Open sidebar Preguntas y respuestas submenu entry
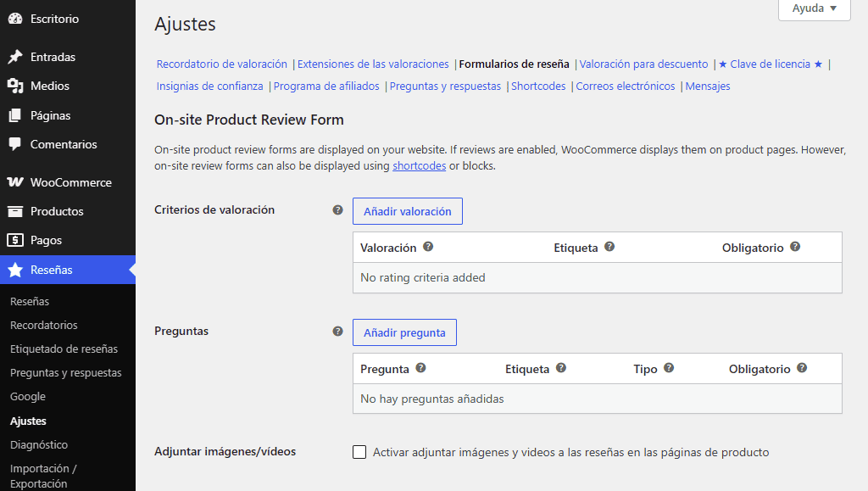Image resolution: width=868 pixels, height=491 pixels. point(66,372)
